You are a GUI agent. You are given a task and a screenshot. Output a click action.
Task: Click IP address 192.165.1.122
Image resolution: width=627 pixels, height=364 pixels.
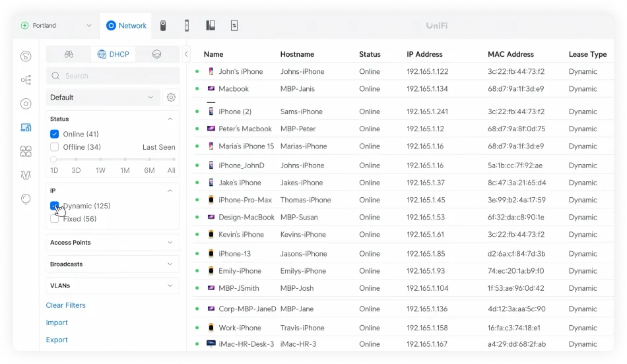(x=428, y=71)
